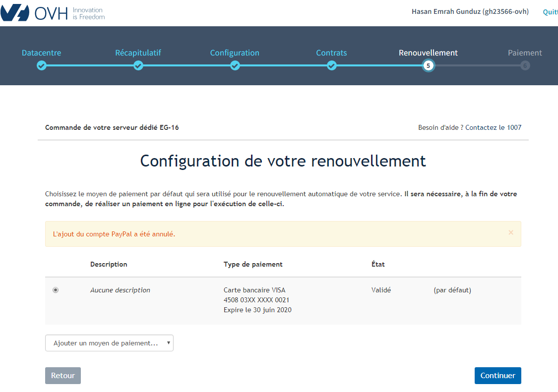Click the Quitter link at top right
The height and width of the screenshot is (392, 558).
[x=550, y=12]
